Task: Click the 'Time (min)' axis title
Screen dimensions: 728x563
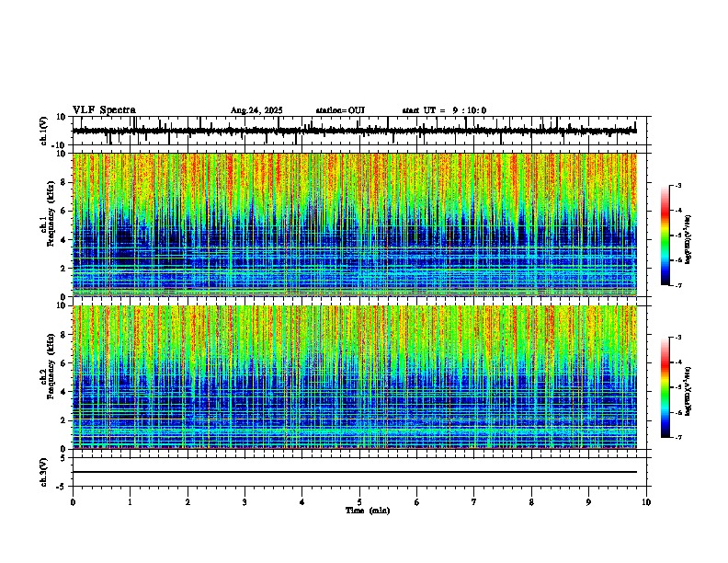Action: (368, 511)
